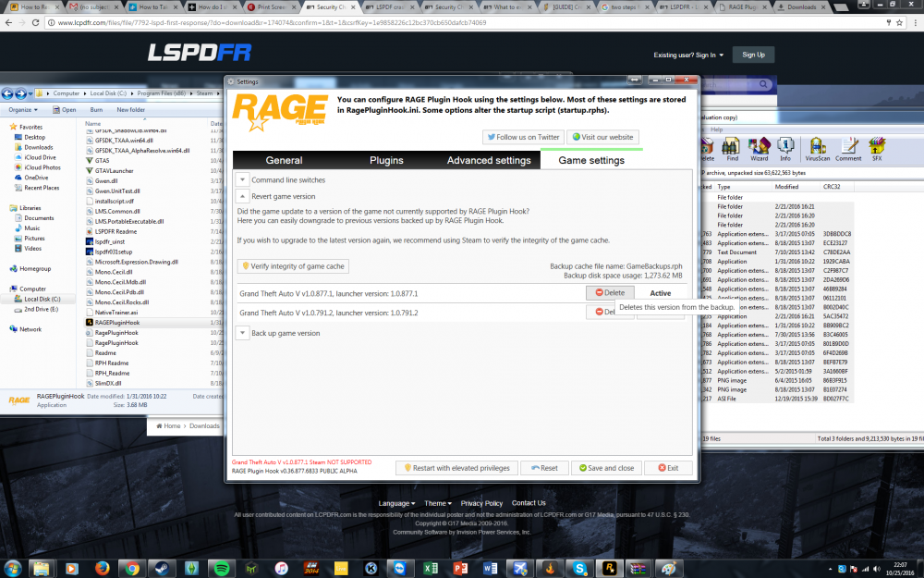Switch to the Plugins tab
The width and height of the screenshot is (924, 578).
(x=386, y=160)
